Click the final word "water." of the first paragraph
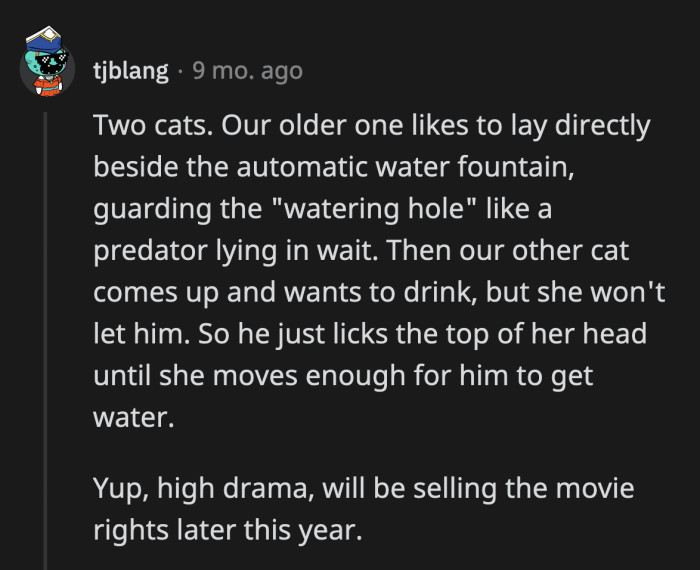The image size is (700, 570). (x=133, y=418)
